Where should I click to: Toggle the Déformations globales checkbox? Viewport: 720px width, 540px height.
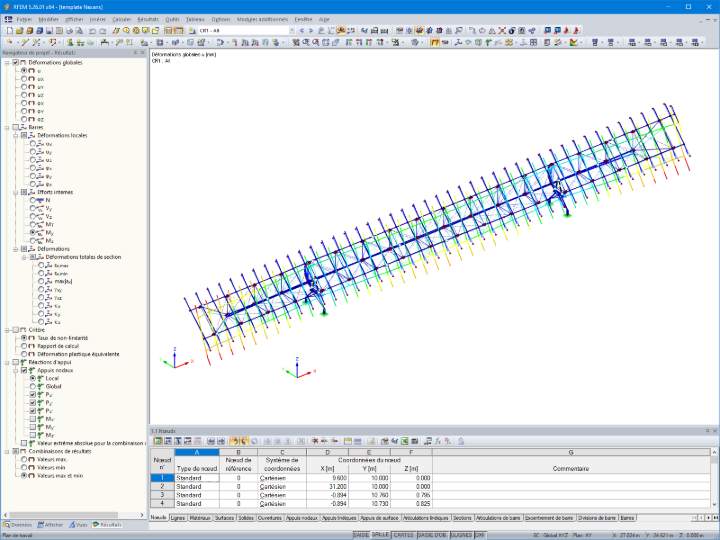16,62
